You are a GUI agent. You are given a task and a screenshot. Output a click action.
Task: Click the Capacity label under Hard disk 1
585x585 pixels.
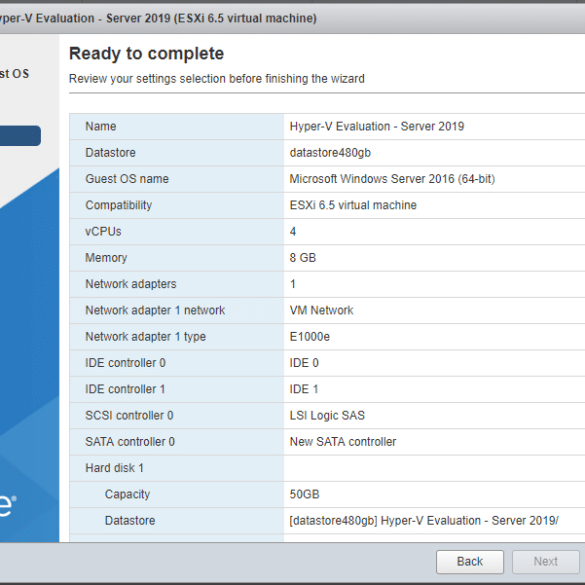click(x=127, y=494)
